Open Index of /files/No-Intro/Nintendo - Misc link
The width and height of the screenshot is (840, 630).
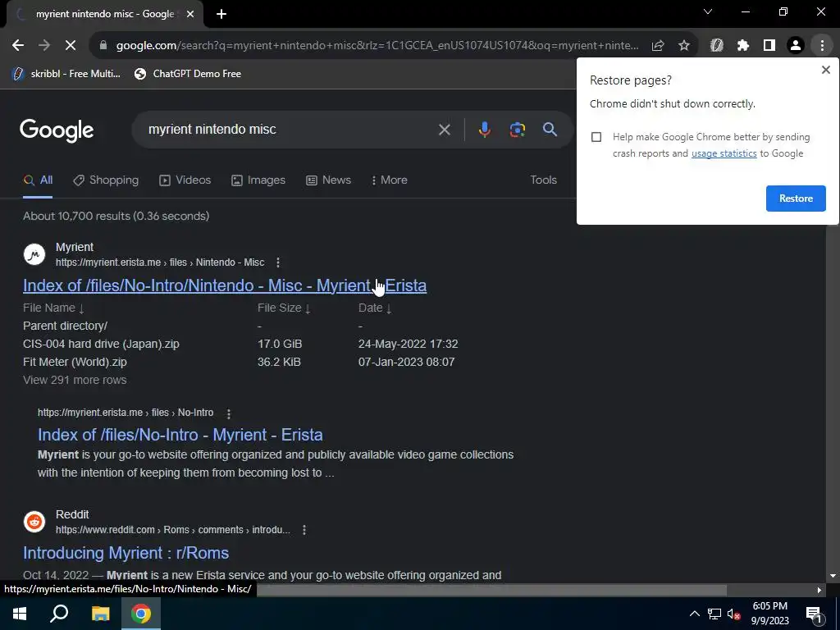pyautogui.click(x=225, y=285)
